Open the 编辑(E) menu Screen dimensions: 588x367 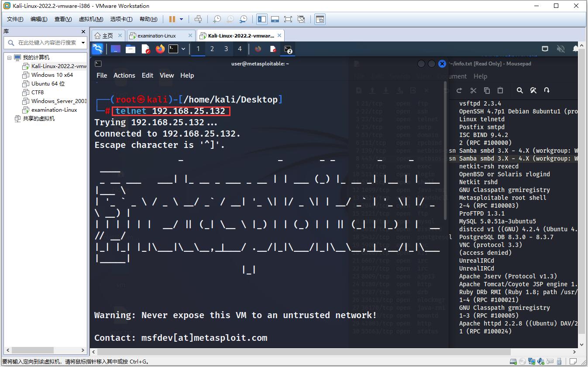point(39,19)
